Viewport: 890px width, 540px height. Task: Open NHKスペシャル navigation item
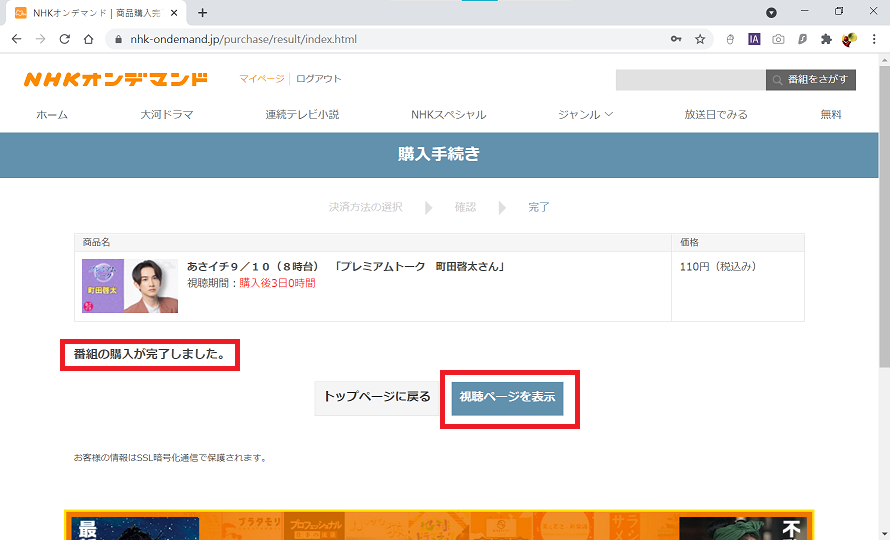tap(448, 114)
